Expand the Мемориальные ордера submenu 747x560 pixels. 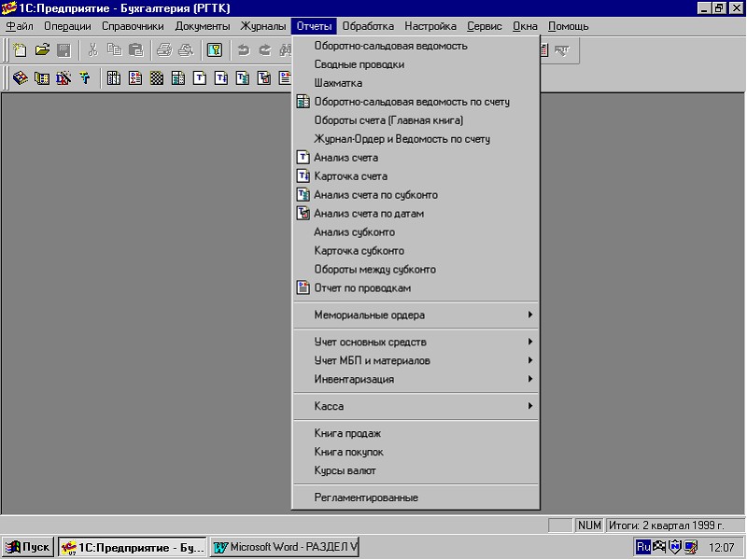point(416,315)
